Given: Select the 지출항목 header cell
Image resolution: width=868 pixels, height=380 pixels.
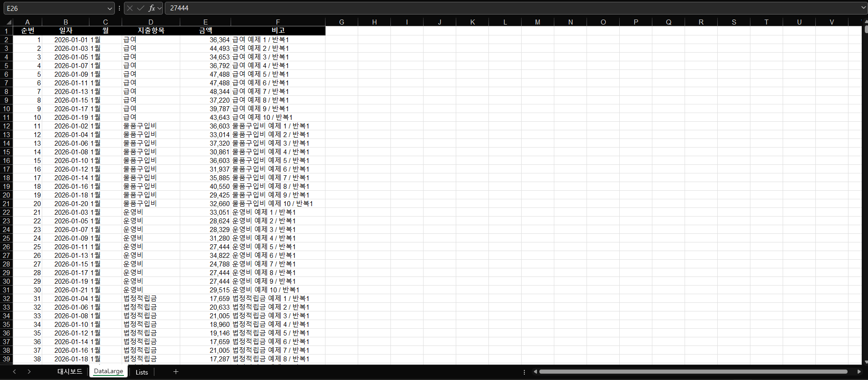Looking at the screenshot, I should tap(151, 30).
